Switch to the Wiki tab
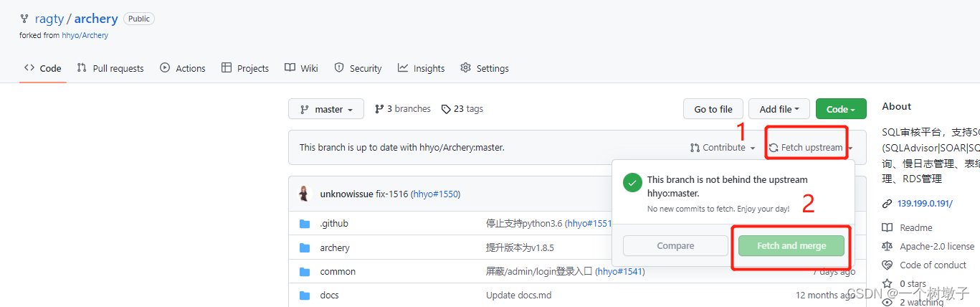 pos(301,68)
